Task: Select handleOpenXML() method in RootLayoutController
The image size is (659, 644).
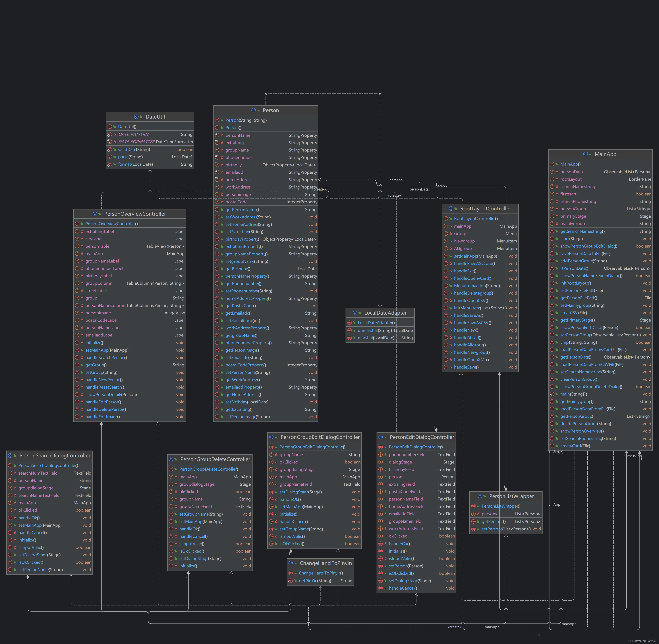Action: [x=471, y=360]
